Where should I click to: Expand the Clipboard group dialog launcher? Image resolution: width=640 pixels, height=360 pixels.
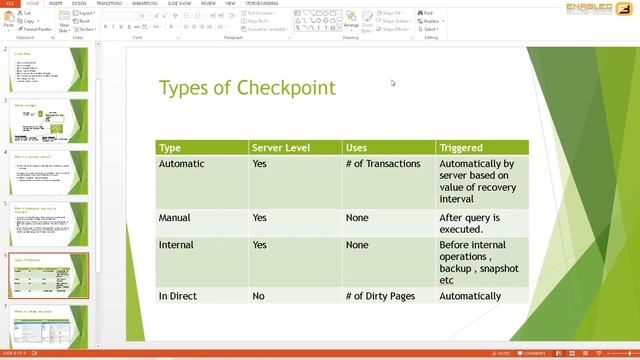click(53, 38)
